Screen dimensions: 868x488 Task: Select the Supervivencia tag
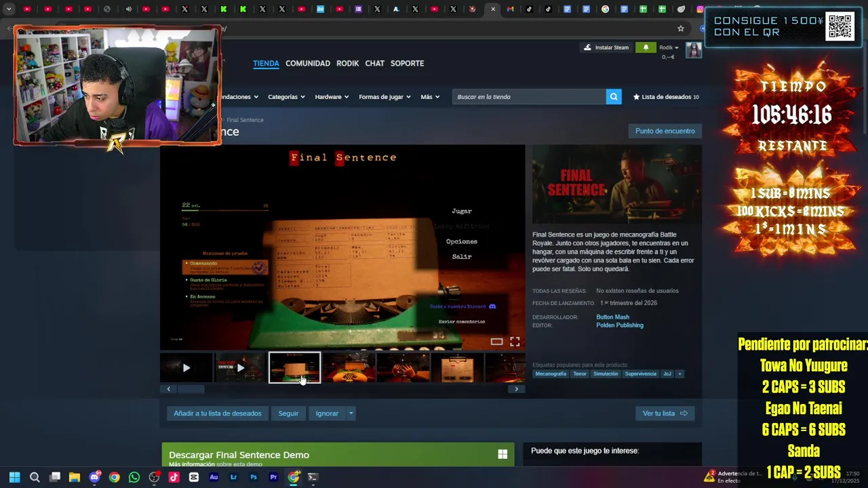pos(641,373)
